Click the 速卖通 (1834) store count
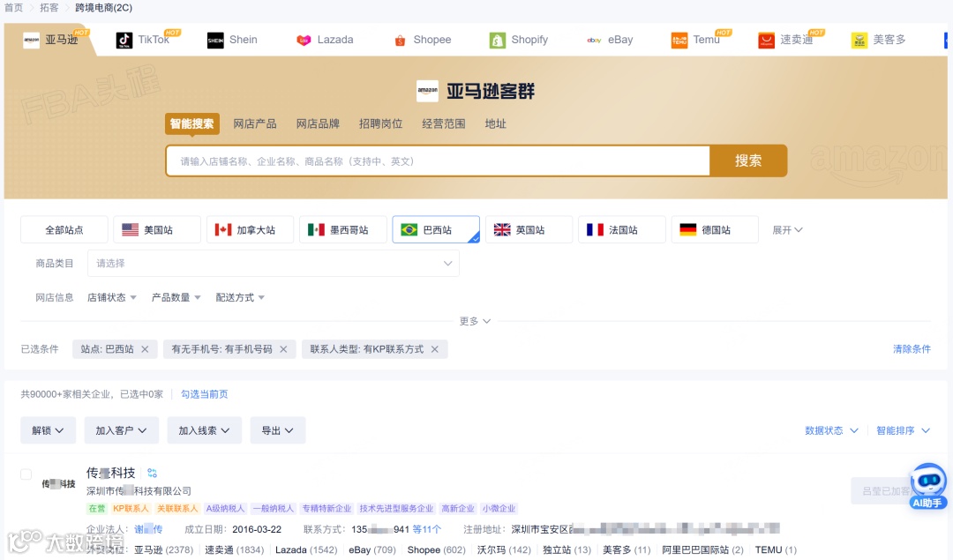953x560 pixels. [x=234, y=549]
